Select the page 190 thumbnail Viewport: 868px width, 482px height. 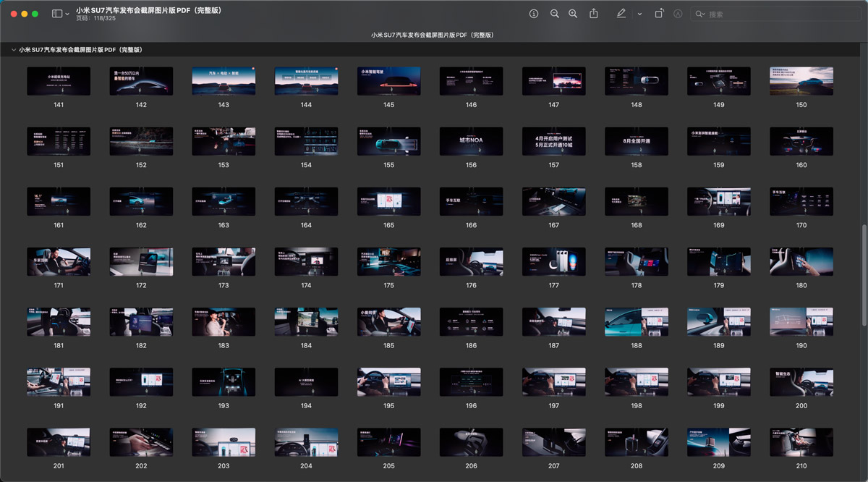(801, 321)
